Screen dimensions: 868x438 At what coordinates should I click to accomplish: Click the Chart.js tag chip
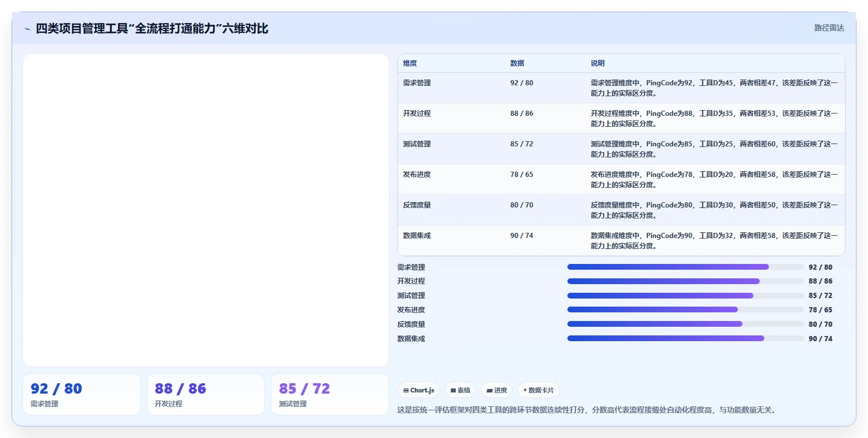(419, 390)
